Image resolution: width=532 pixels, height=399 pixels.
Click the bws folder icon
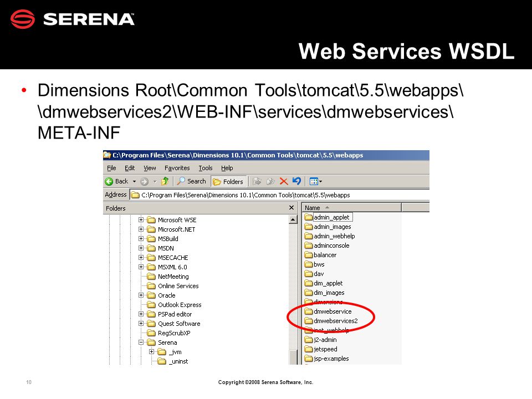(x=309, y=264)
